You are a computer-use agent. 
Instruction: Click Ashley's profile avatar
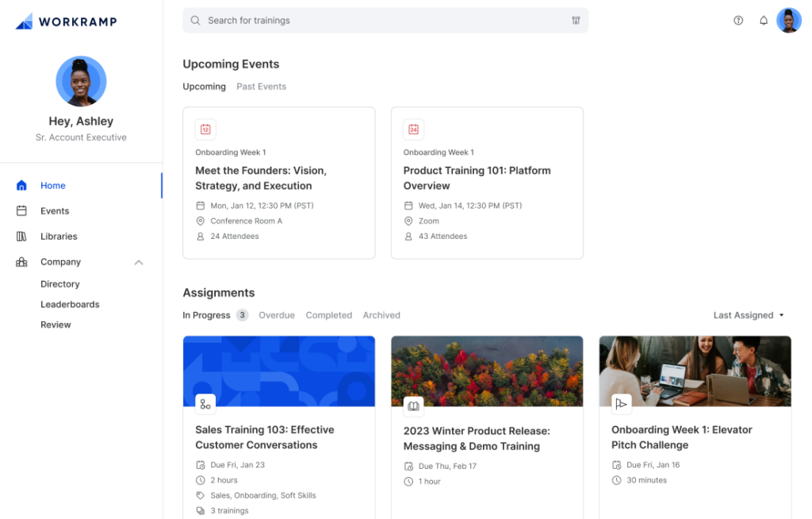tap(81, 81)
